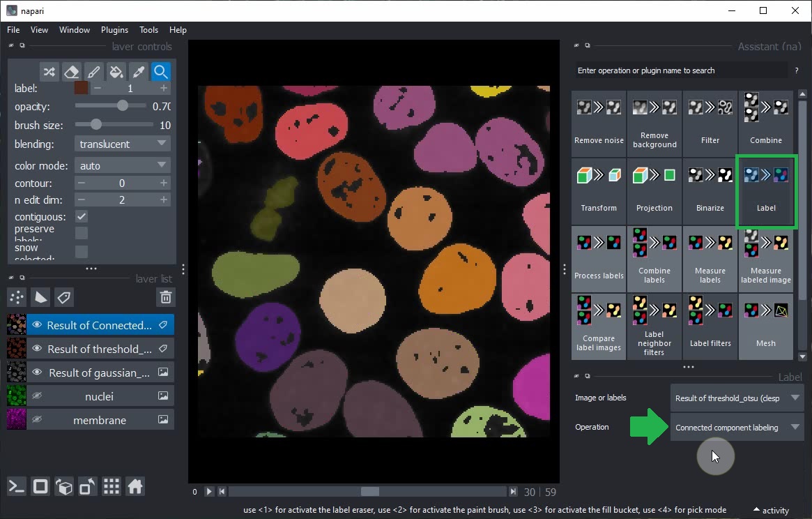Activate the paint brush tool

(x=93, y=72)
